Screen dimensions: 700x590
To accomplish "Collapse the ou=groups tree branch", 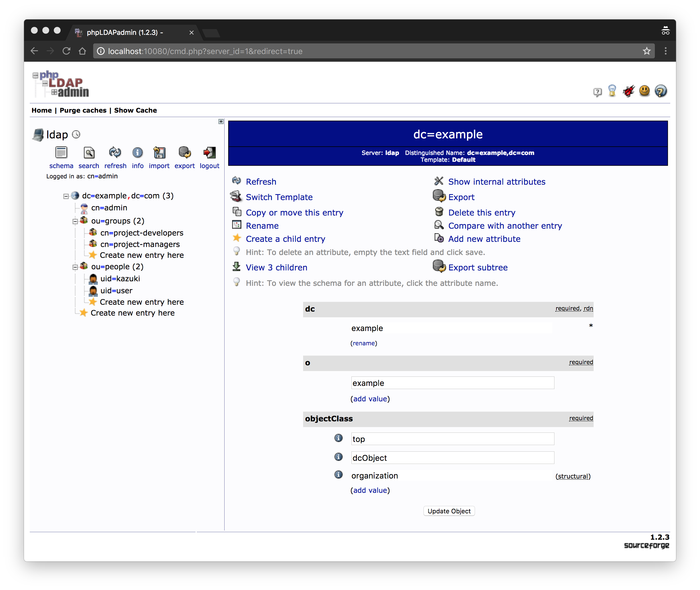I will point(75,222).
